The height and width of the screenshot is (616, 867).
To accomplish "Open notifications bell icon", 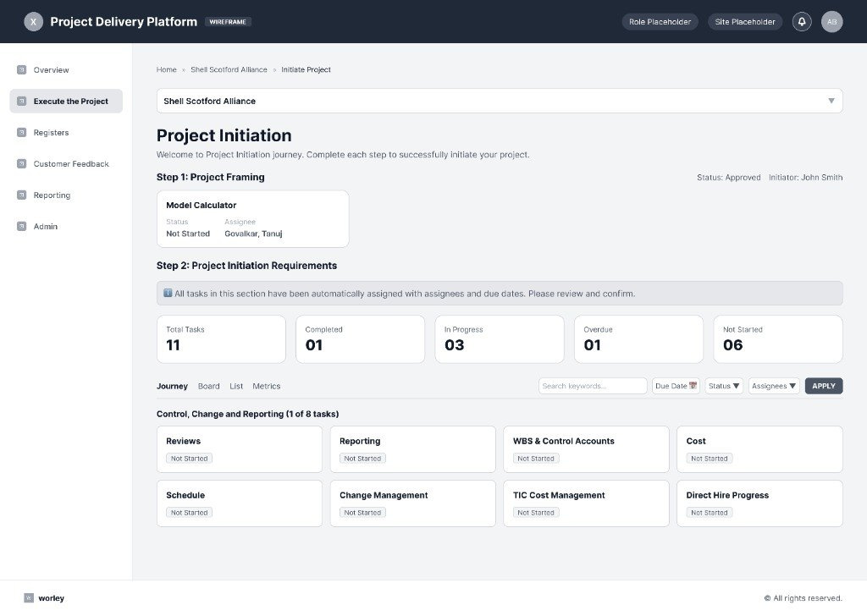I will coord(802,21).
